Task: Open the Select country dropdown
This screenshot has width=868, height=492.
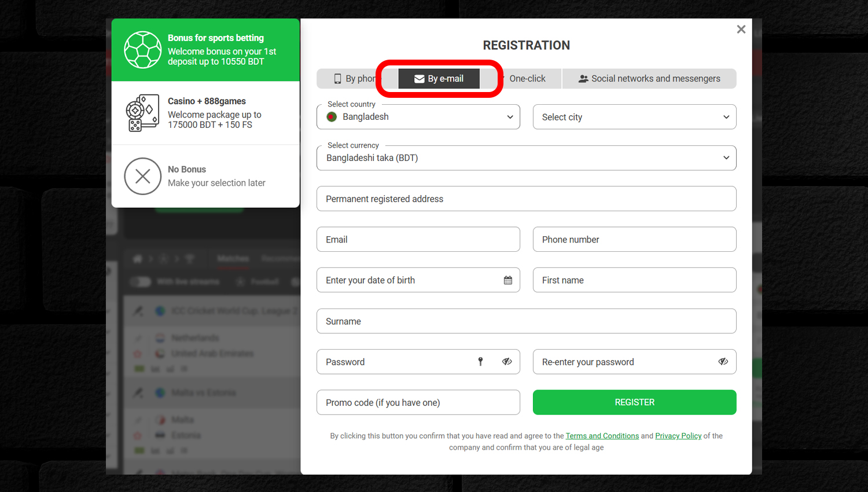Action: pyautogui.click(x=418, y=117)
